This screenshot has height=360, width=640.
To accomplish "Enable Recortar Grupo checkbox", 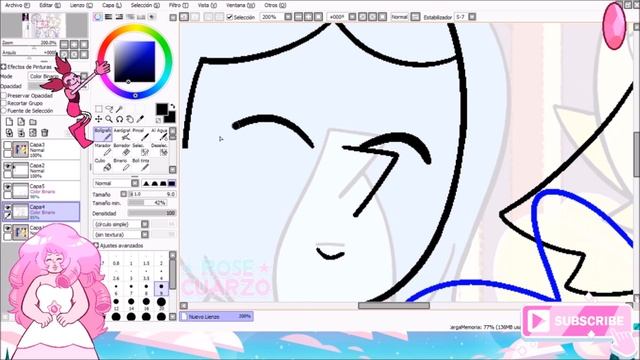I will coord(4,103).
